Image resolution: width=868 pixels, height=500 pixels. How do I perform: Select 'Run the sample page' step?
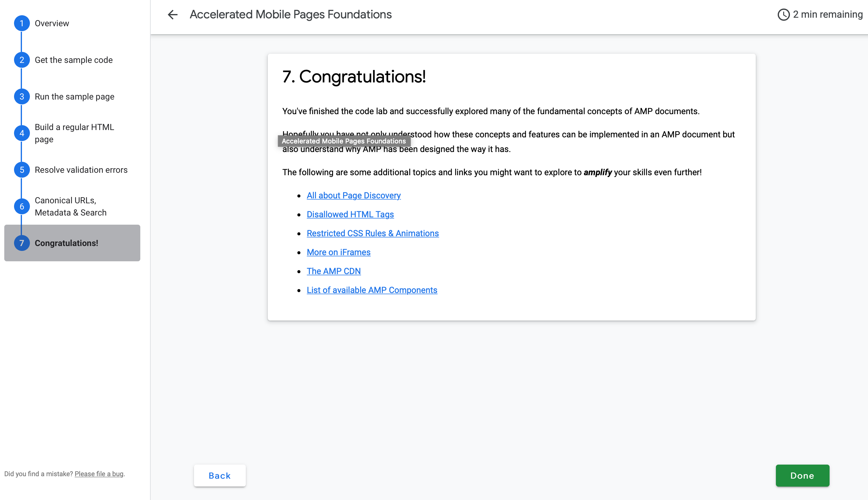74,96
